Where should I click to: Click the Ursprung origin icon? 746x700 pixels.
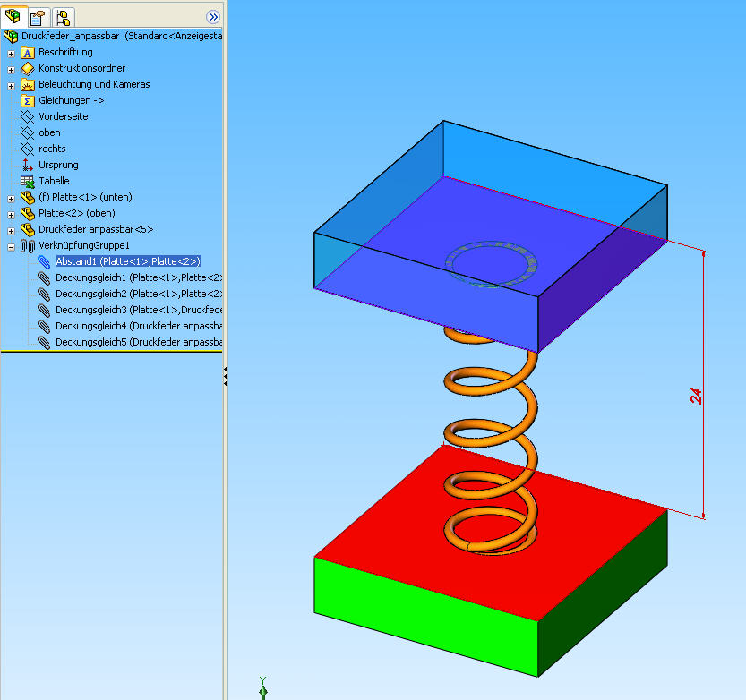[27, 165]
